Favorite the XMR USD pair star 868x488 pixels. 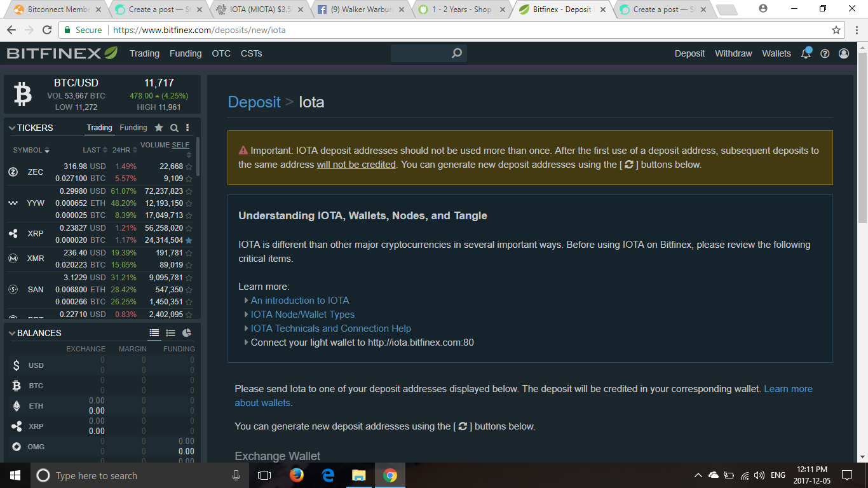(x=189, y=253)
